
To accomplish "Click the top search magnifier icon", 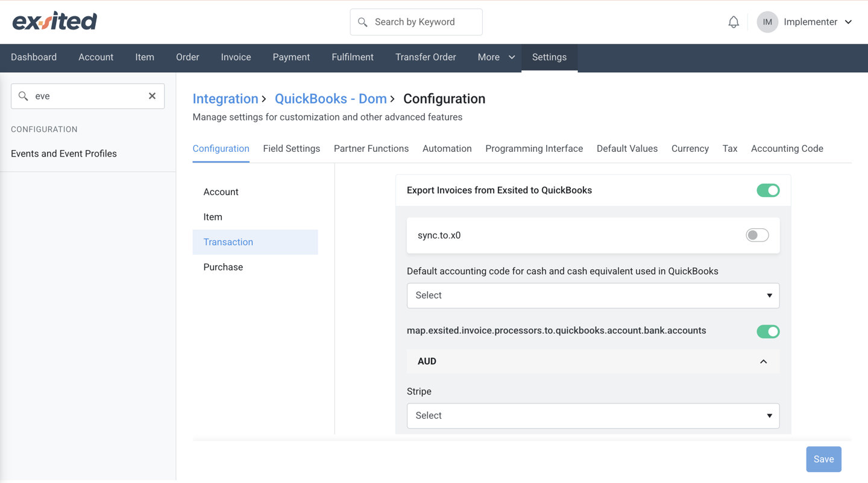I will click(362, 22).
